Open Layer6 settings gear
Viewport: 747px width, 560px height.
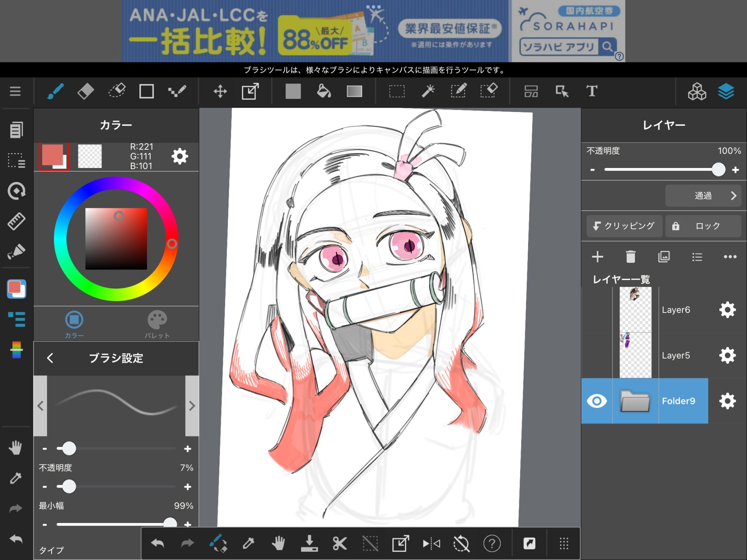tap(727, 310)
